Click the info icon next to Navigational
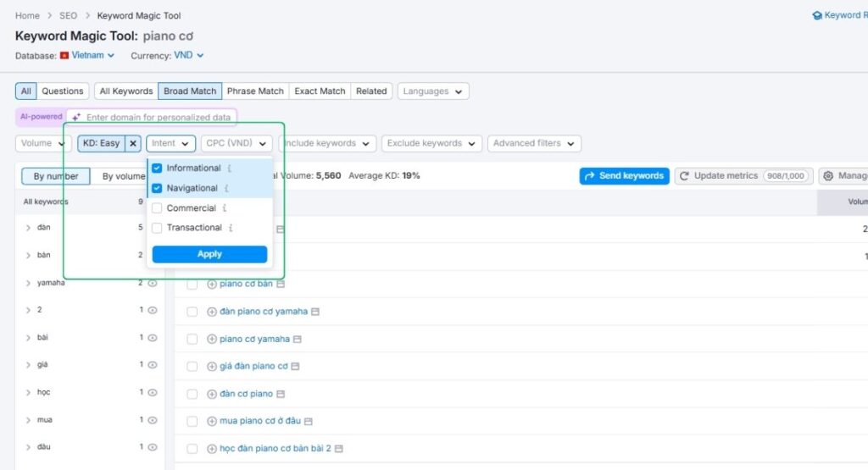 point(226,189)
